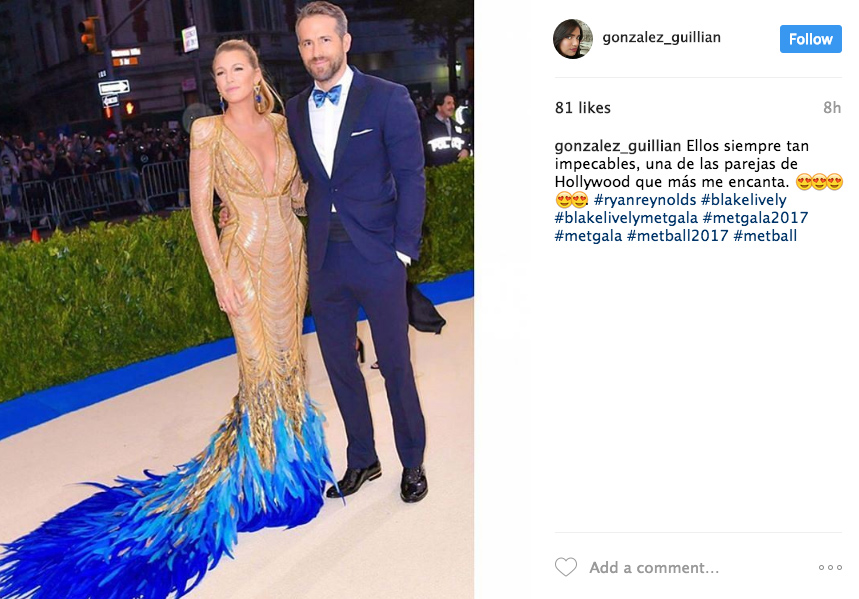Click the heart-eyes emoji row in caption

tap(819, 182)
